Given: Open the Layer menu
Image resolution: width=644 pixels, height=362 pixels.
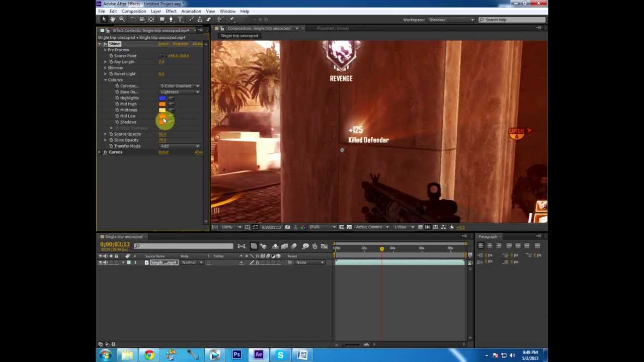Looking at the screenshot, I should (x=156, y=11).
